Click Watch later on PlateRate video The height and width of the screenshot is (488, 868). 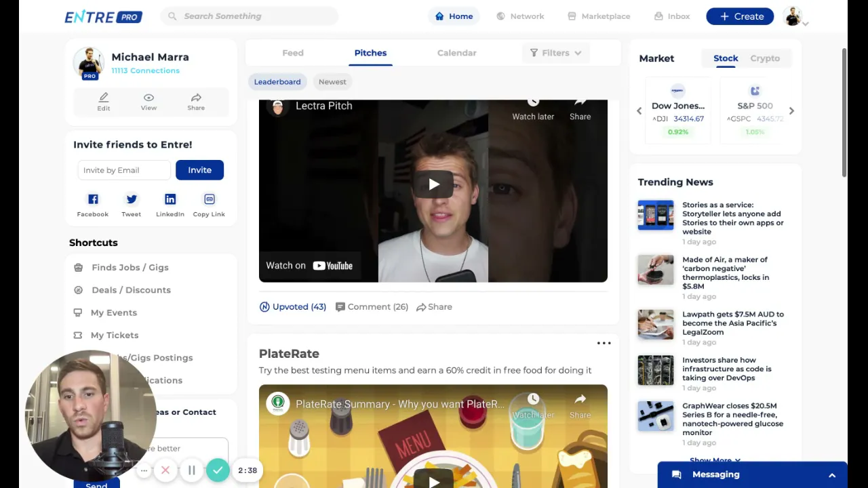[x=533, y=405]
